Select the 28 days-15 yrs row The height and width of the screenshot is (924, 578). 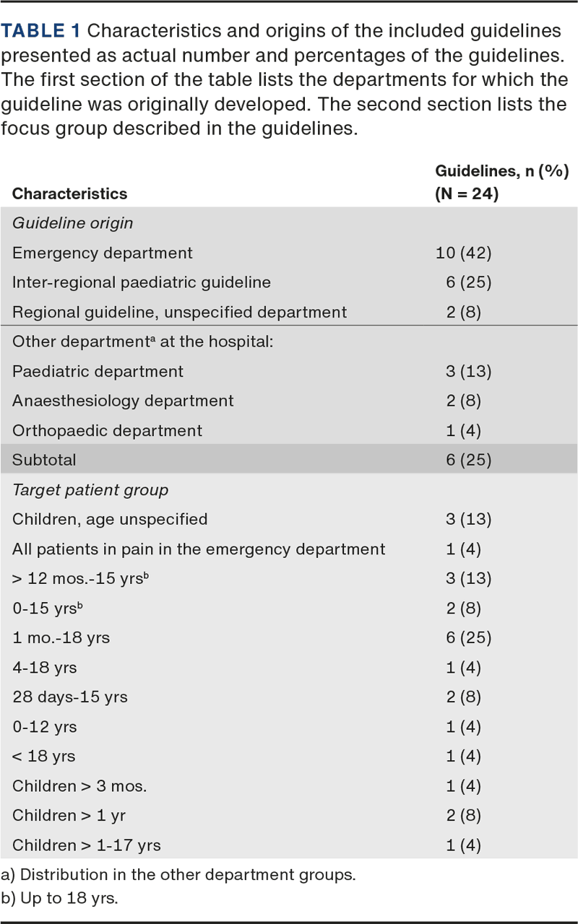(70, 697)
